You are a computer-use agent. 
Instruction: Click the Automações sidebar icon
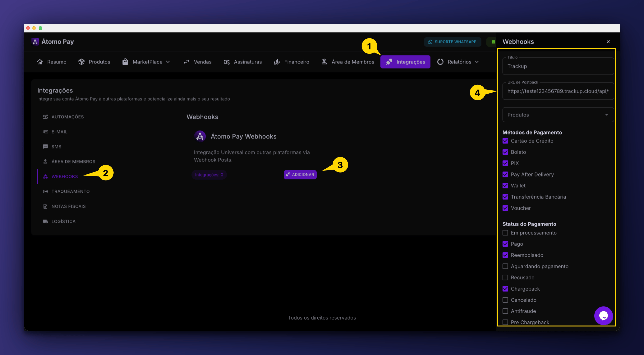pyautogui.click(x=45, y=117)
